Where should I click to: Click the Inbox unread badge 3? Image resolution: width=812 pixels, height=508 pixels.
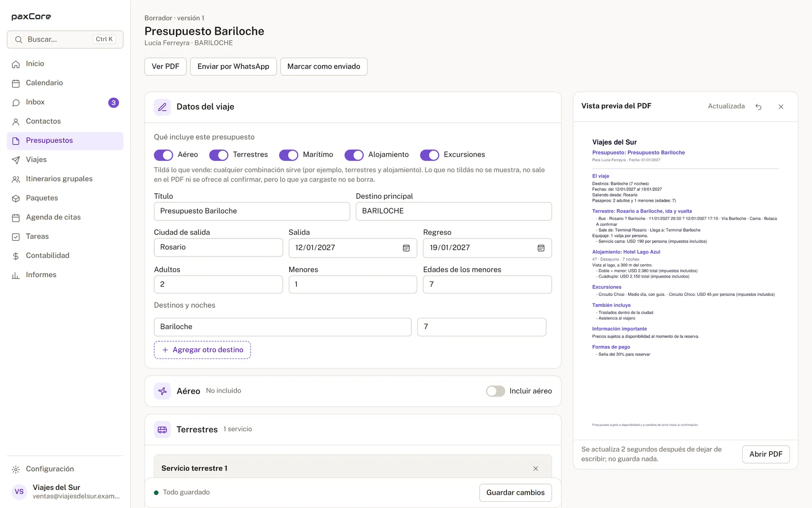tap(114, 103)
